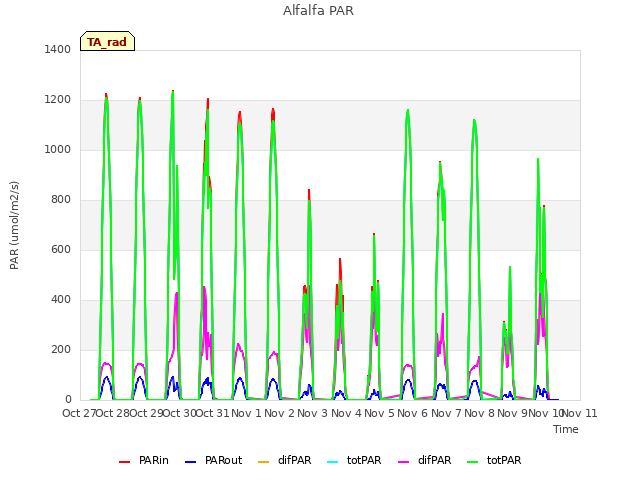
Task: Click the 0 y-axis tick label
Action: pyautogui.click(x=68, y=400)
